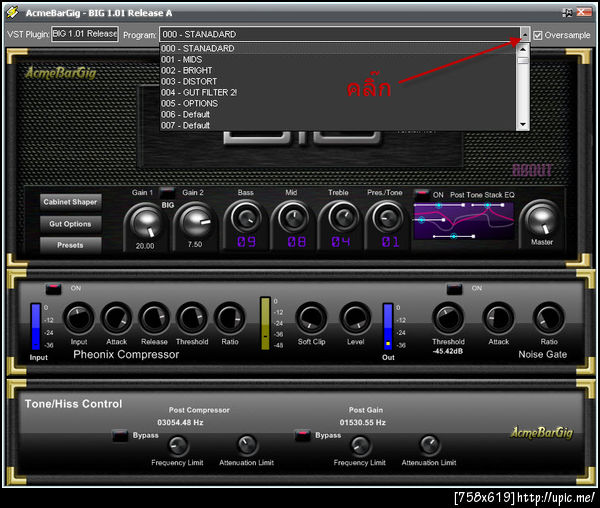Click the 01530.55 Hz frequency readout
The image size is (600, 508).
click(363, 423)
